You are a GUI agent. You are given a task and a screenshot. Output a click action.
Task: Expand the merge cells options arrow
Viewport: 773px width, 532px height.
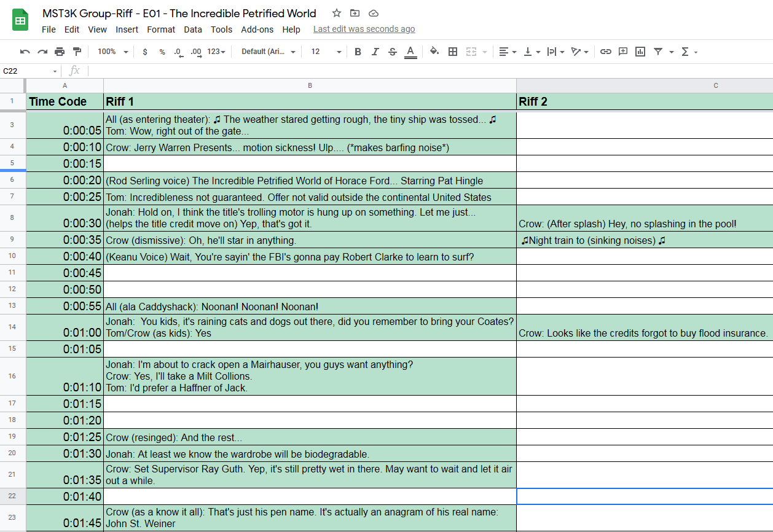[x=485, y=52]
